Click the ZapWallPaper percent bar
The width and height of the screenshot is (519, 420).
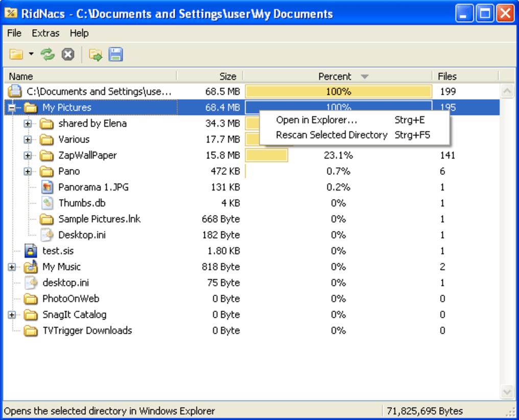click(267, 155)
